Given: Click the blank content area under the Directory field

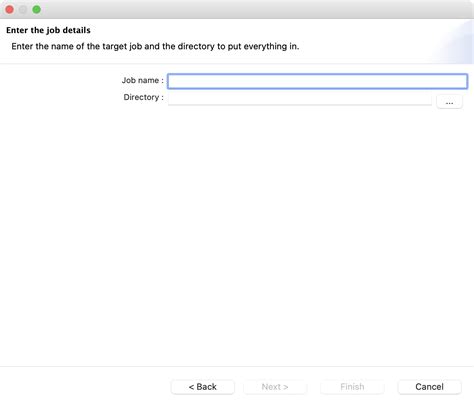Looking at the screenshot, I should pos(237,237).
